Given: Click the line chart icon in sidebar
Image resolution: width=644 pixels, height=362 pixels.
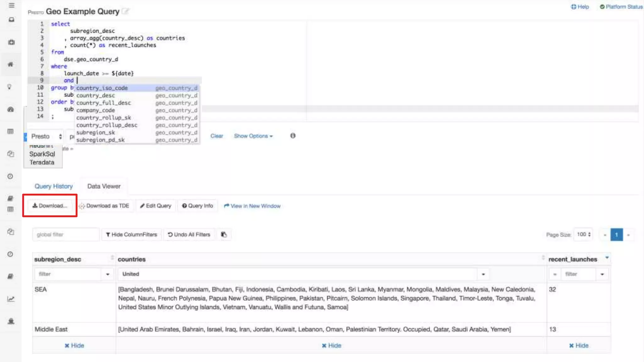Looking at the screenshot, I should click(x=11, y=299).
